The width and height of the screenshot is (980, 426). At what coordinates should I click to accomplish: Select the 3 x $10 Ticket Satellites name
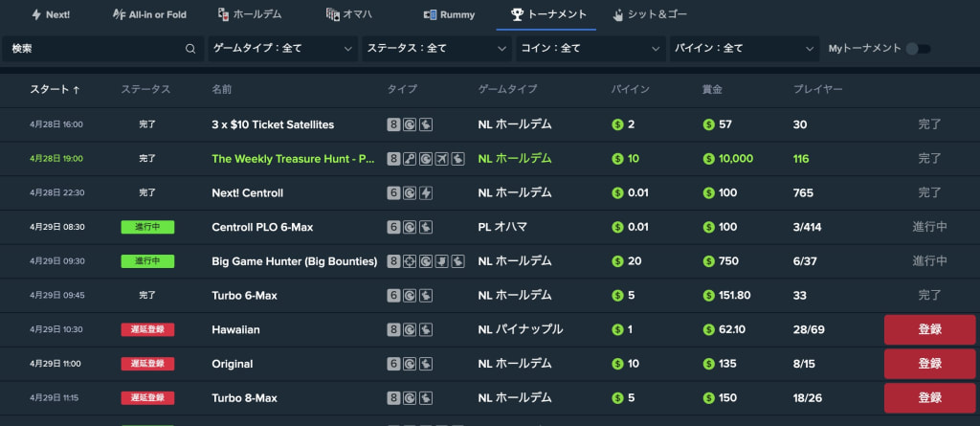(x=273, y=125)
